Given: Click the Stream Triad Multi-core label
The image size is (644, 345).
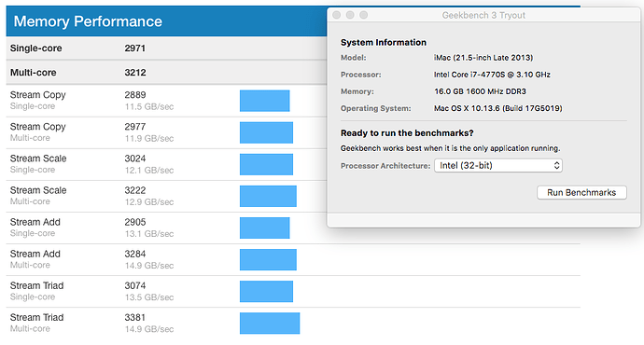Looking at the screenshot, I should point(36,323).
